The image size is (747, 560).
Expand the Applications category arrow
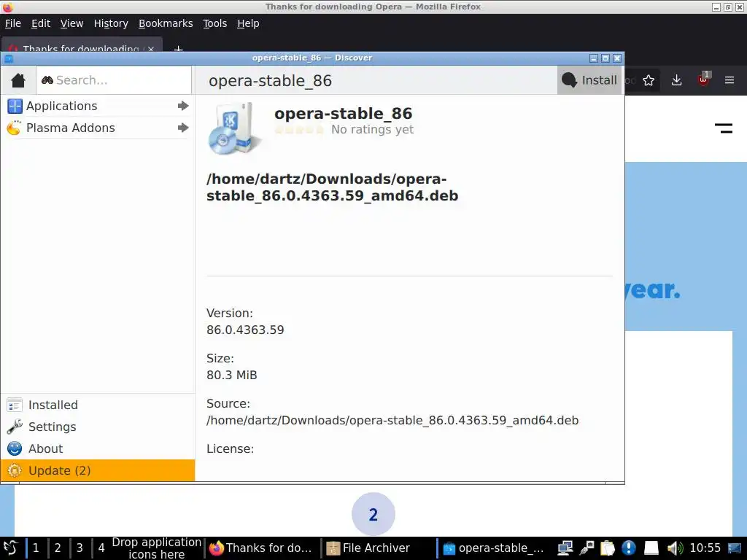pyautogui.click(x=183, y=106)
